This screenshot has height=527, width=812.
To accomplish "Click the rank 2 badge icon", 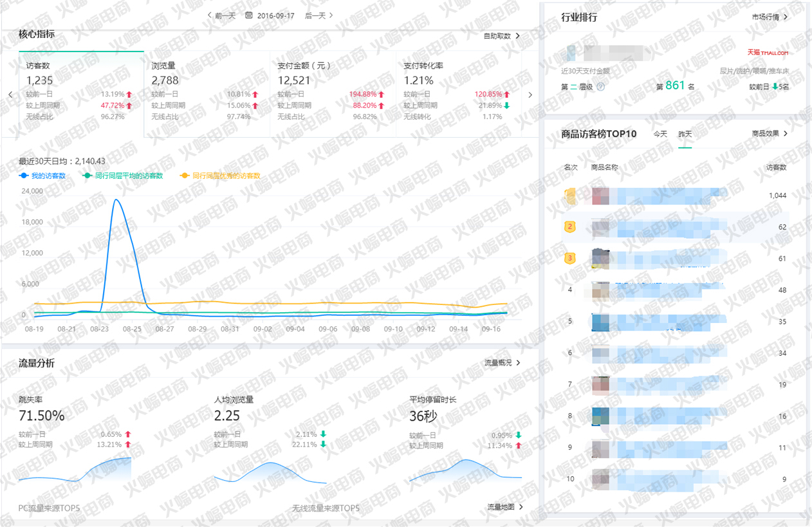I will point(569,227).
